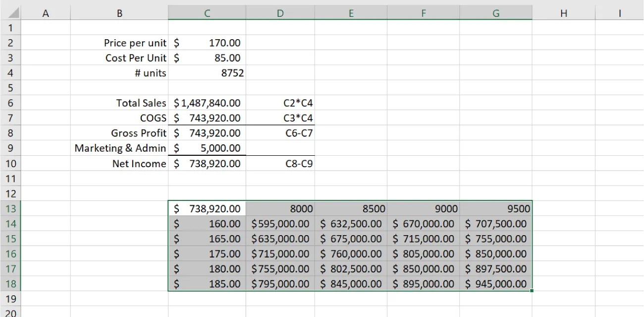Viewport: 644px width, 317px height.
Task: Click the Gross Profit label cell
Action: click(x=139, y=133)
